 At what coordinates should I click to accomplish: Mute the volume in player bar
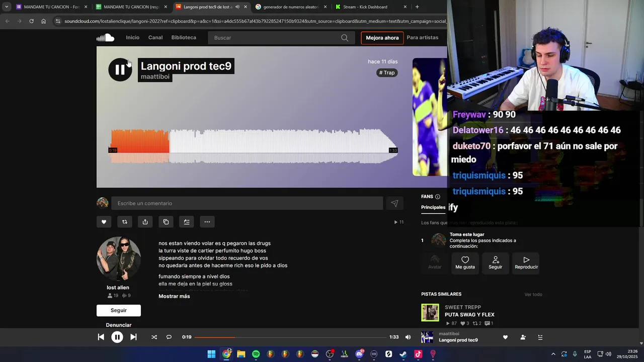(408, 337)
